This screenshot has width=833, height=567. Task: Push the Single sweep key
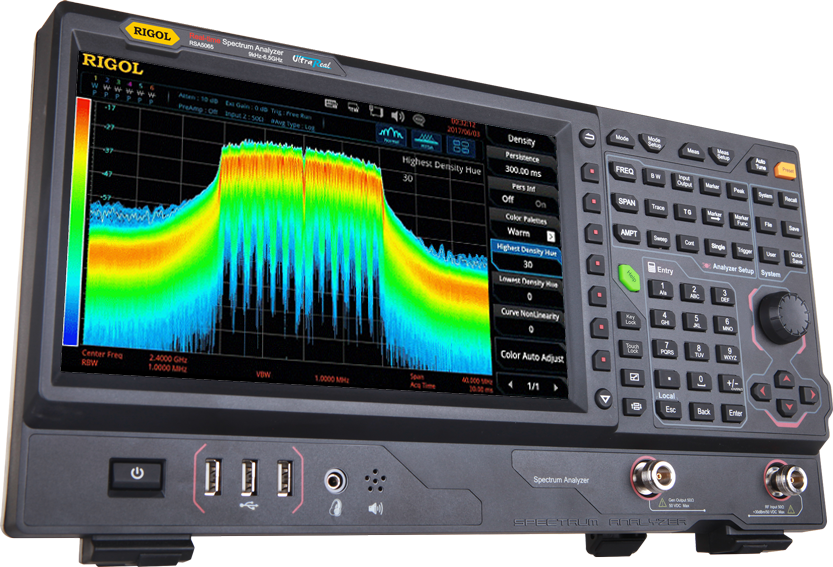718,247
